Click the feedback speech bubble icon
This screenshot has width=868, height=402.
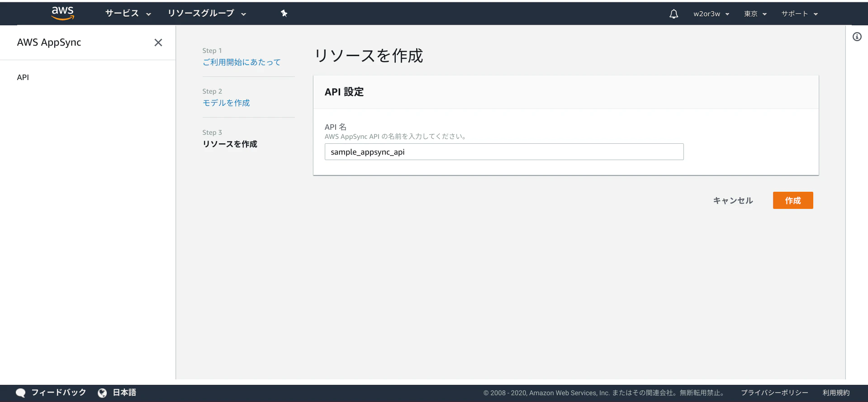coord(21,393)
